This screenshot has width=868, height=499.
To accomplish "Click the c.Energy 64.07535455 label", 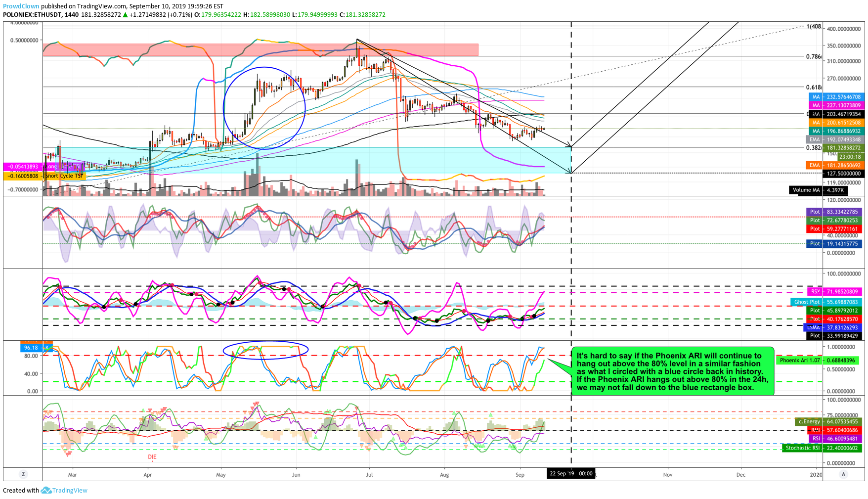I will 829,421.
